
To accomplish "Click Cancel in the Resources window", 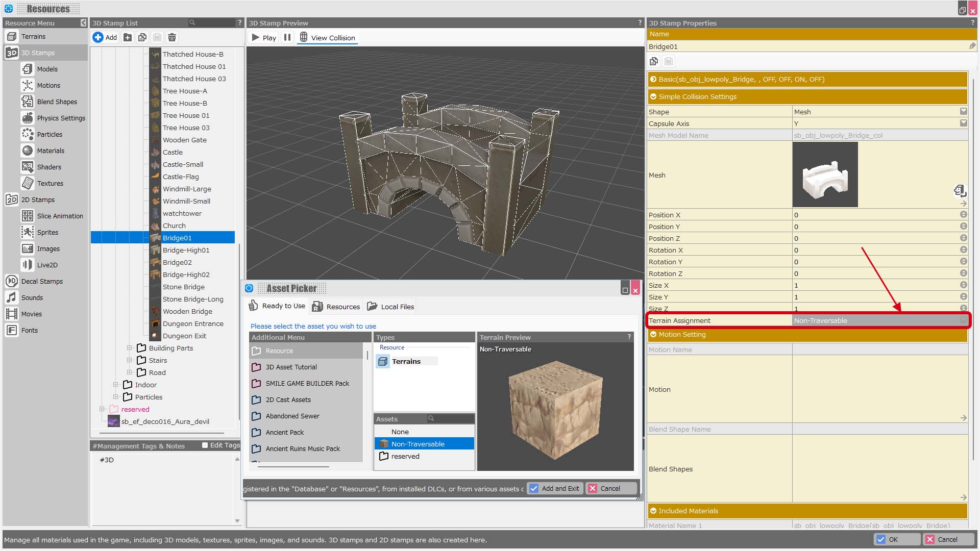I will 948,539.
